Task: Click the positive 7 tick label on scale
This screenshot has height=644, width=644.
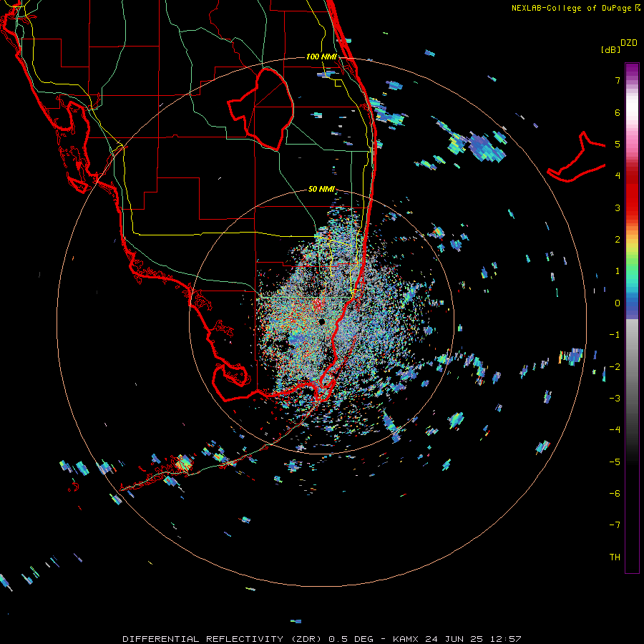Action: [x=618, y=80]
